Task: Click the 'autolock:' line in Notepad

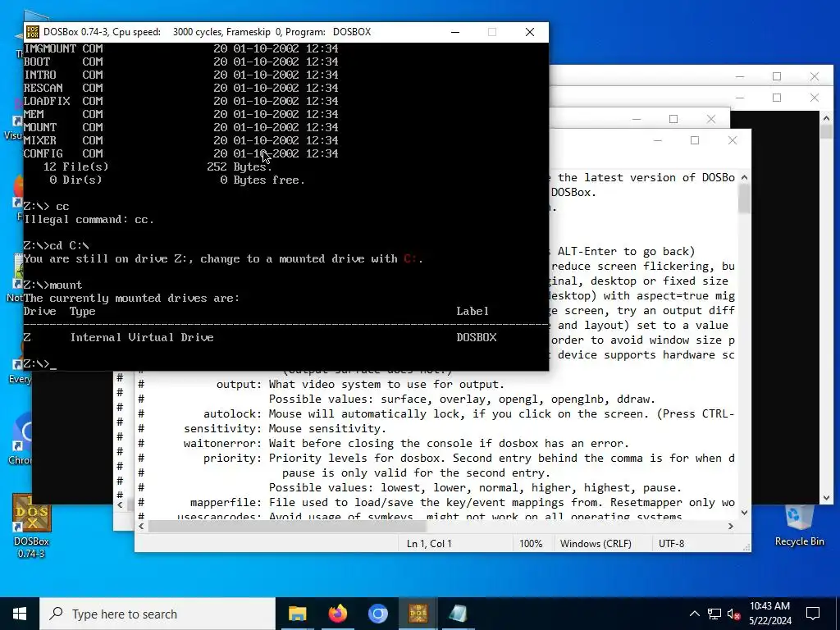Action: point(435,414)
